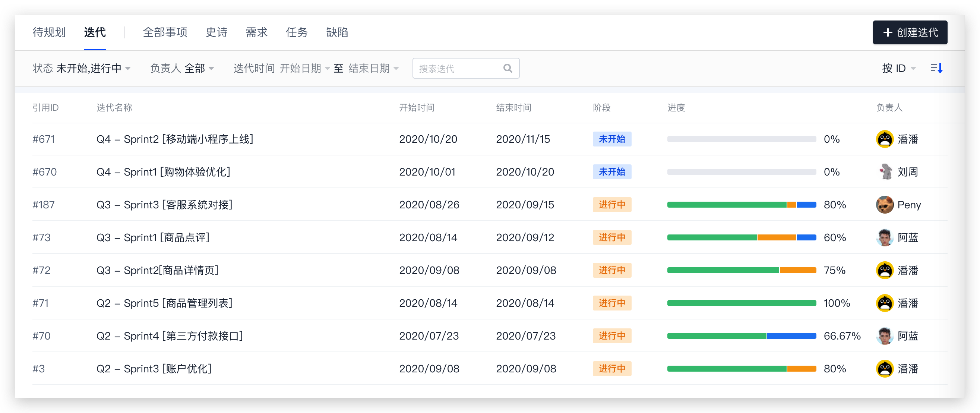Click reference ID #670
Screen dimensions: 980x413
point(44,172)
